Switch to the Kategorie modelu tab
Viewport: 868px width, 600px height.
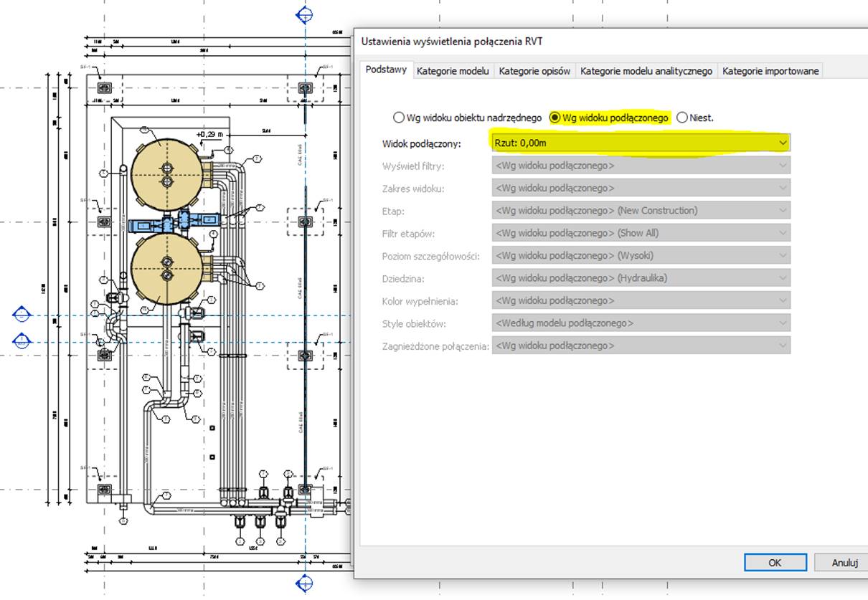453,71
